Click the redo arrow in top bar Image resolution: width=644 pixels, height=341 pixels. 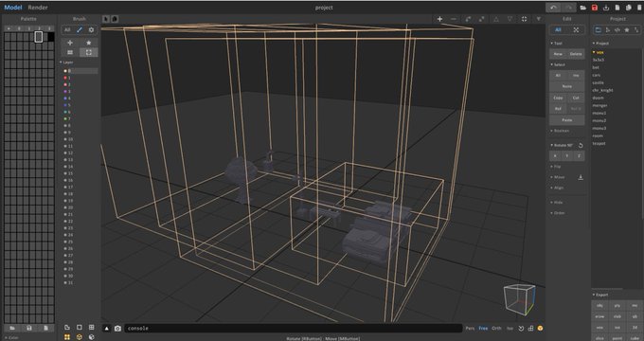click(x=568, y=8)
